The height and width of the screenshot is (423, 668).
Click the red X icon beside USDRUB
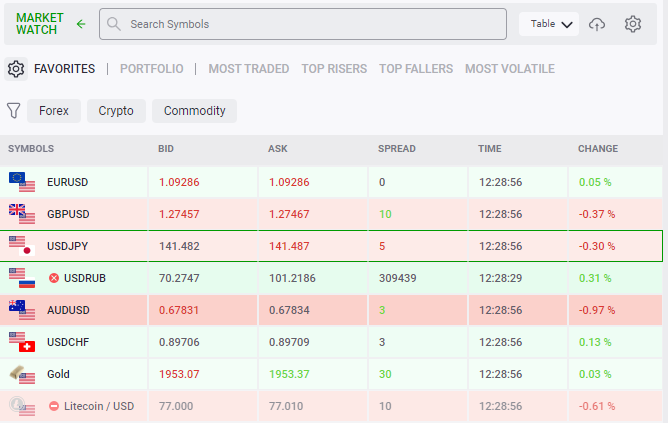click(x=54, y=278)
